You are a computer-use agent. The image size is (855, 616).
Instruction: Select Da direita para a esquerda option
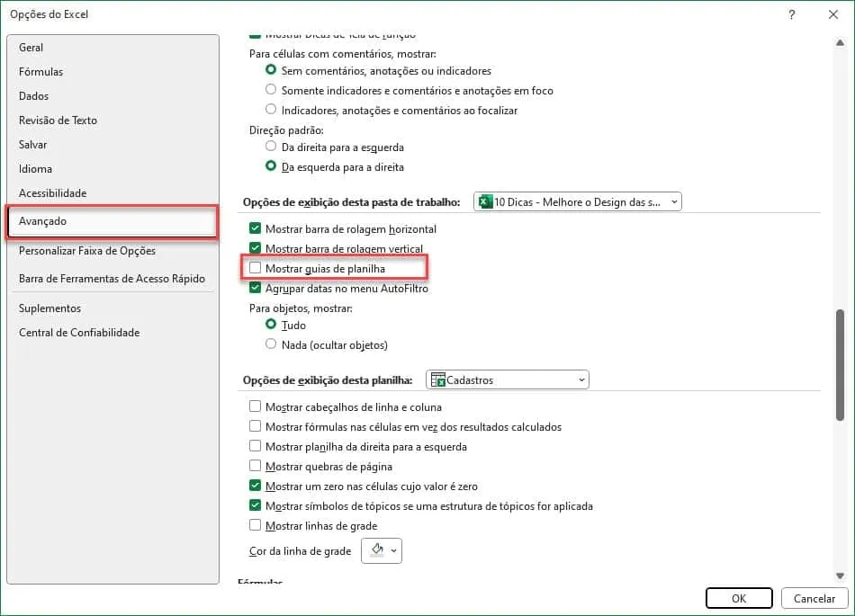(271, 147)
